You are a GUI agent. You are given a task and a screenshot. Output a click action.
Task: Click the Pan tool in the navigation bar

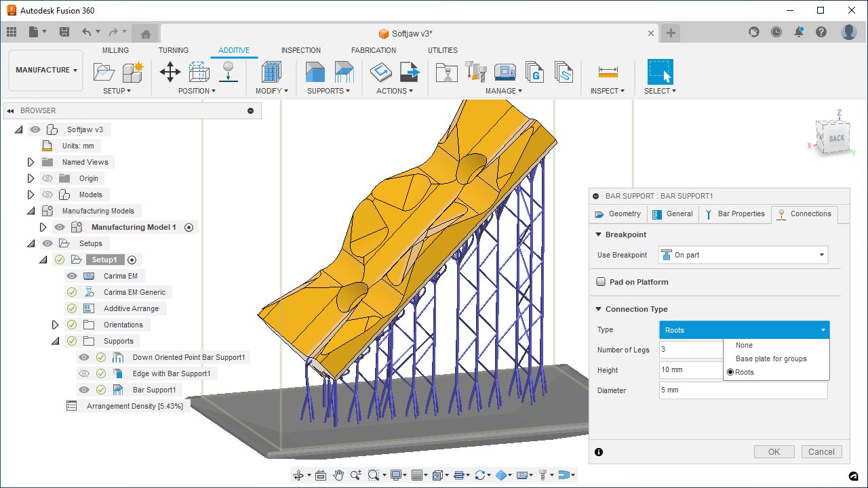(338, 474)
